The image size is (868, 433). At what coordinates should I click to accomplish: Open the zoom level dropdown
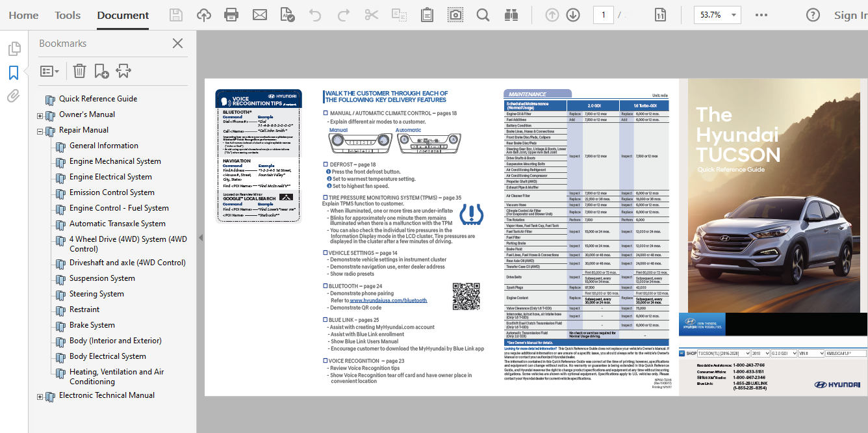734,15
